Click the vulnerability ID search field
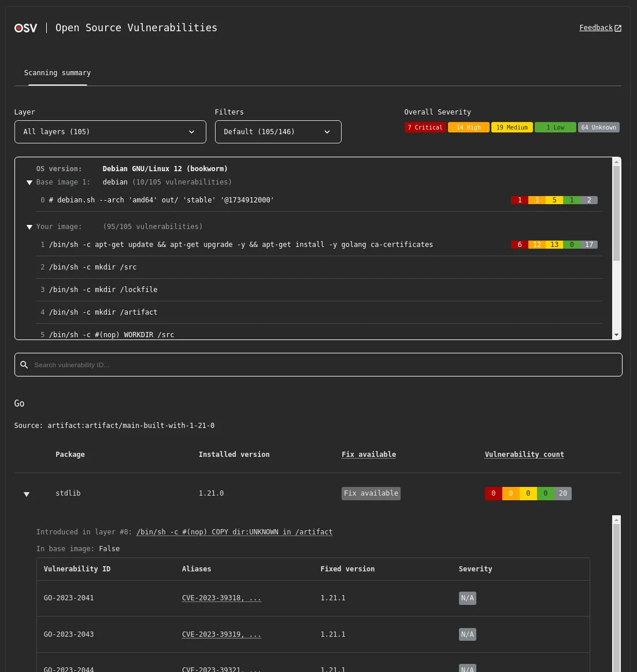The width and height of the screenshot is (637, 672). (231, 364)
